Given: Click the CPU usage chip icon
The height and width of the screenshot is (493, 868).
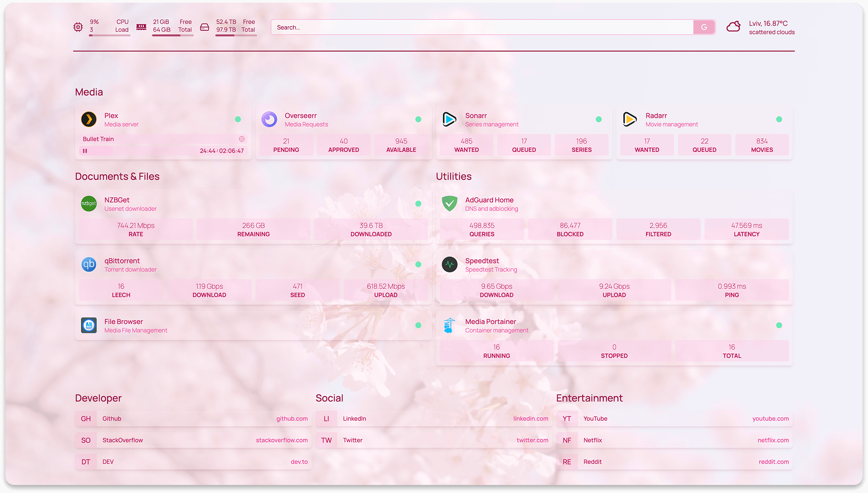Looking at the screenshot, I should (78, 27).
